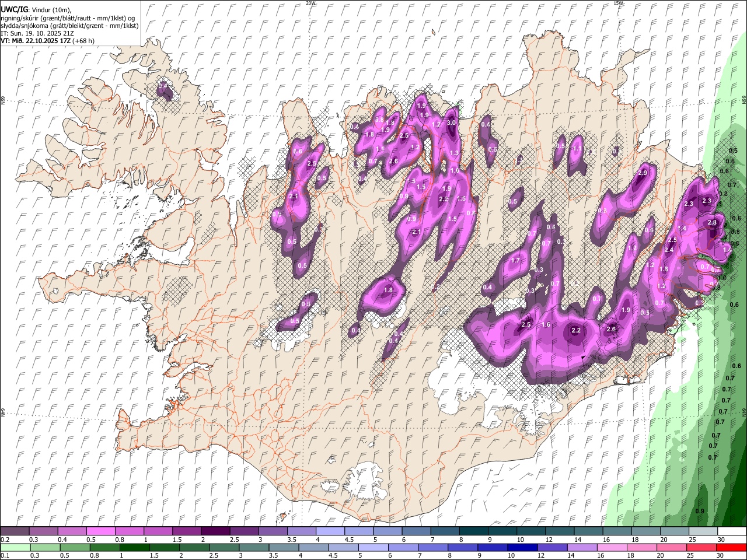This screenshot has height=560, width=747.
Task: Click the "slydda/snjókoma" legend description line
Action: click(x=69, y=26)
